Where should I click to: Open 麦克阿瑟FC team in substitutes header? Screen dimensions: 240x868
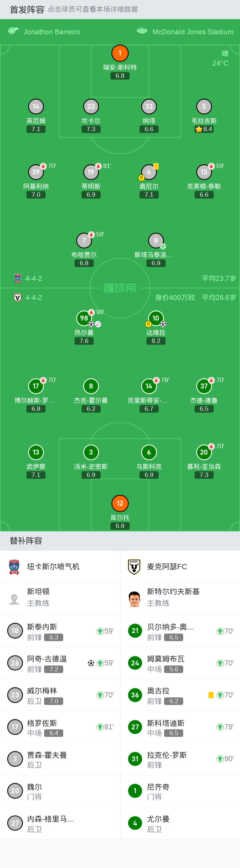pyautogui.click(x=167, y=567)
